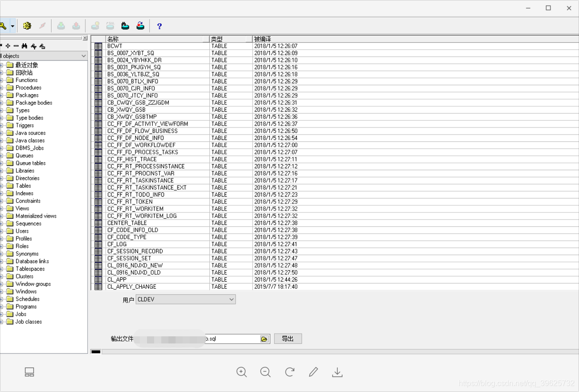Image resolution: width=579 pixels, height=392 pixels.
Task: Select the 最近对象 folder
Action: click(x=27, y=65)
